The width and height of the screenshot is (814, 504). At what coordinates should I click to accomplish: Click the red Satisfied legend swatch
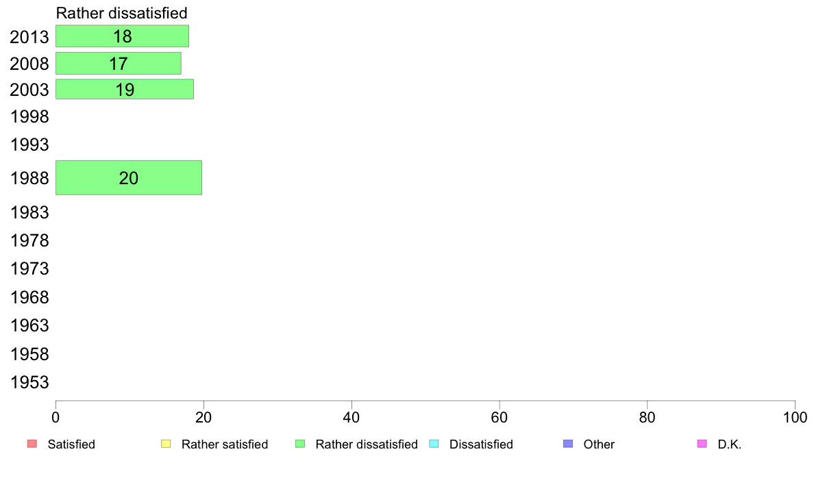(32, 444)
